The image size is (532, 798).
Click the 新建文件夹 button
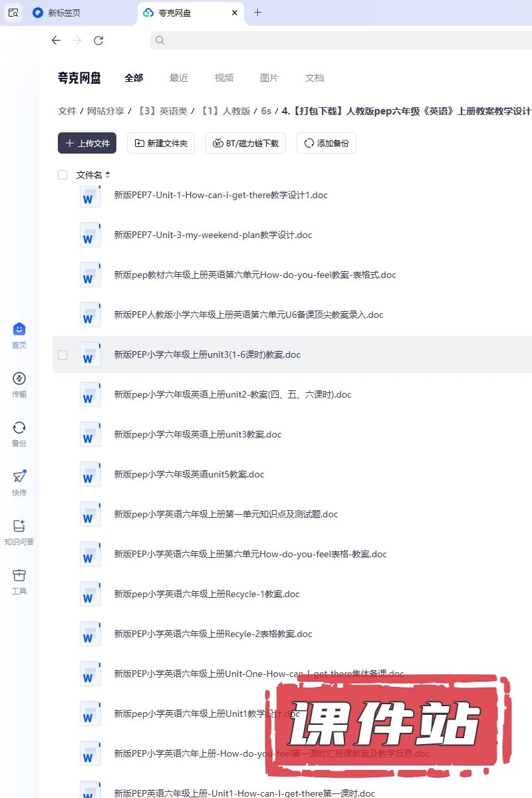pyautogui.click(x=161, y=143)
